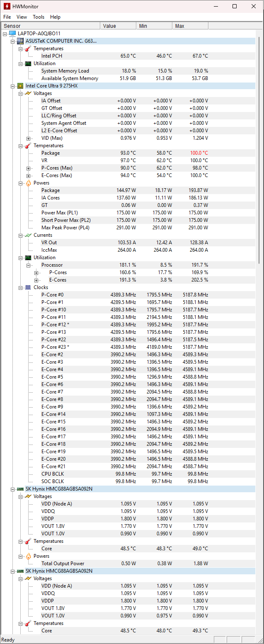The width and height of the screenshot is (264, 644).
Task: Collapse the Processor utilization node
Action: (28, 265)
